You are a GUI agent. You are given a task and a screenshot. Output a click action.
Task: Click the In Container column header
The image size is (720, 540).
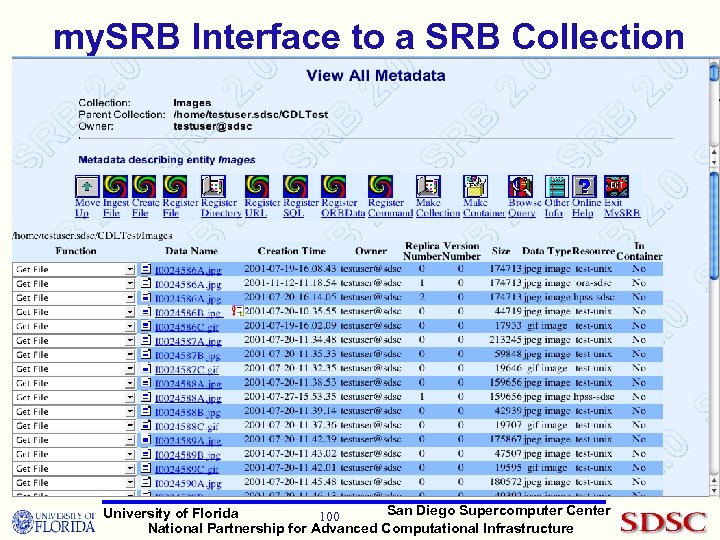tap(639, 251)
